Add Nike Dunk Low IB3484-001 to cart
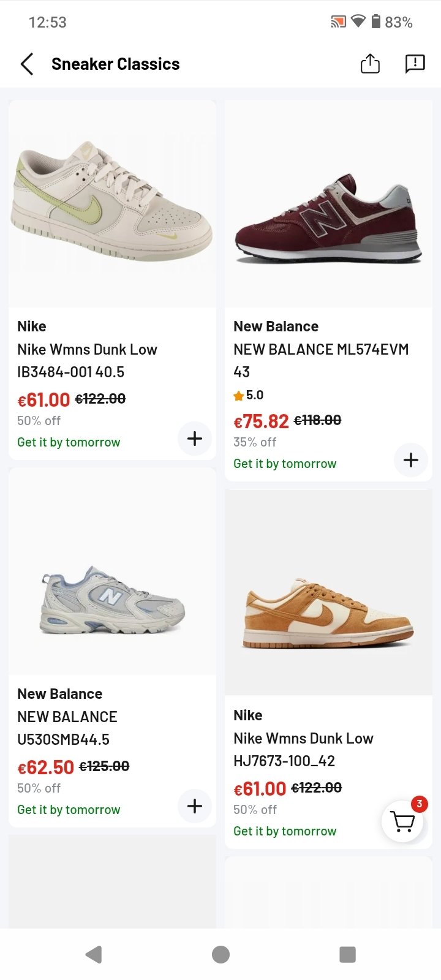 [195, 439]
